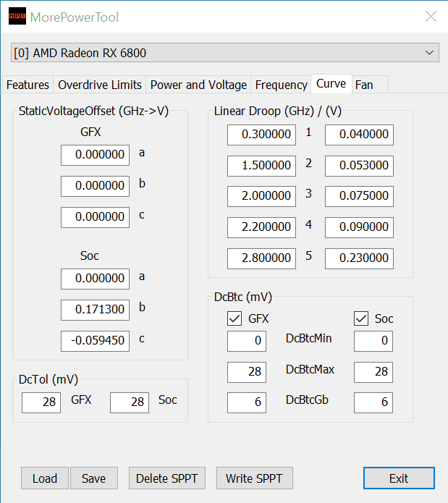The image size is (448, 503).
Task: Edit Linear Droop row 1 voltage 0.040000
Action: (x=359, y=135)
